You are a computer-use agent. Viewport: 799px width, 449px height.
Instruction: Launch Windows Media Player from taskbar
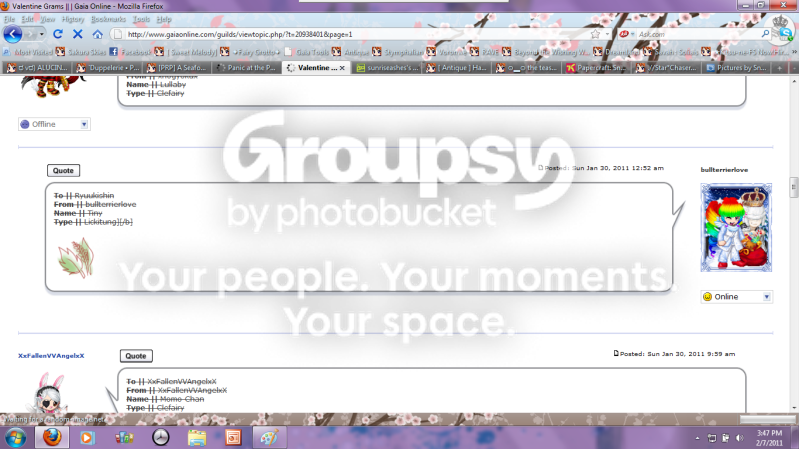click(87, 438)
